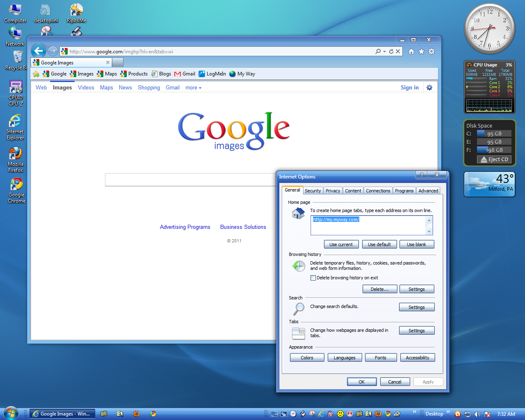Select the Mozilla Firefox desktop shortcut
Screen dimensions: 525x420
click(16, 160)
